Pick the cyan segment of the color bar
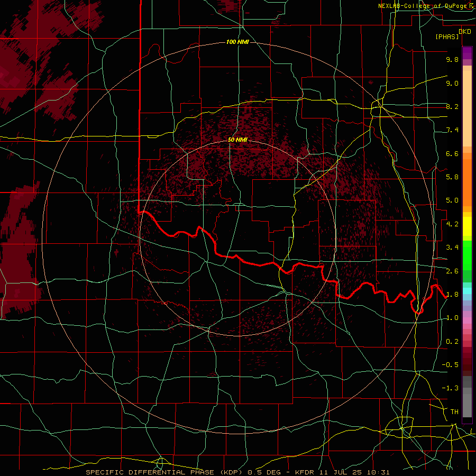 pos(467,291)
